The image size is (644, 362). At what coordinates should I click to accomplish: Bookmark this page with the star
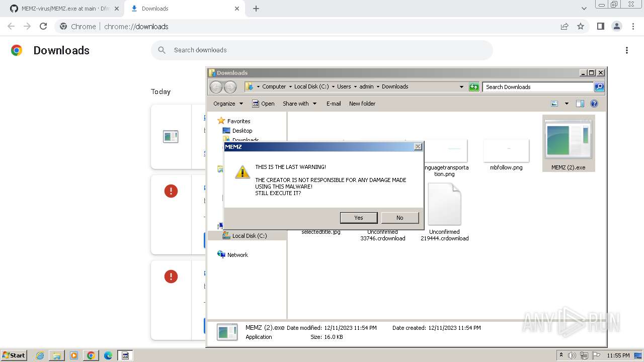pyautogui.click(x=581, y=27)
